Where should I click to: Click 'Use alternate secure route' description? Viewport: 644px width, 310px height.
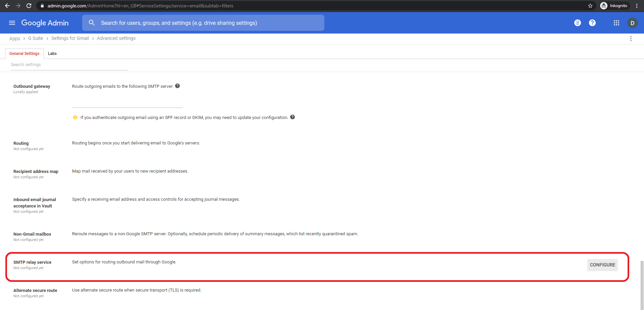tap(137, 290)
